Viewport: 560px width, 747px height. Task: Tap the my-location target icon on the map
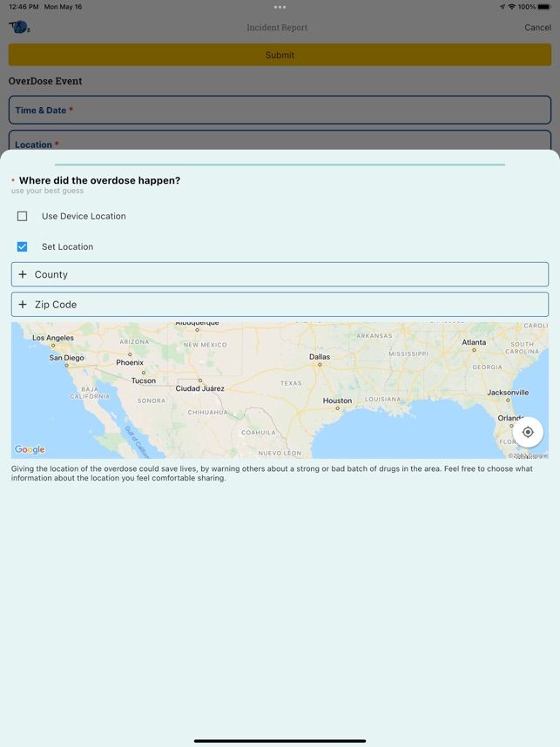click(529, 431)
